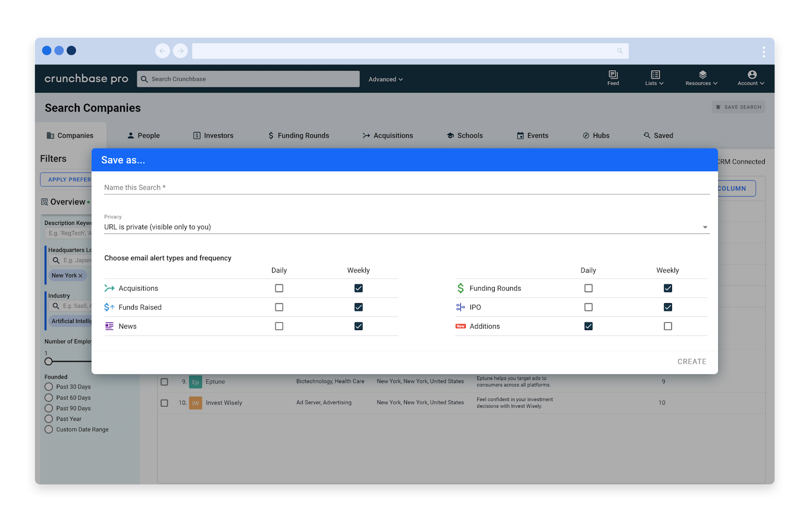Image resolution: width=812 pixels, height=521 pixels.
Task: Select the Past 60 Days founded option
Action: [x=49, y=398]
